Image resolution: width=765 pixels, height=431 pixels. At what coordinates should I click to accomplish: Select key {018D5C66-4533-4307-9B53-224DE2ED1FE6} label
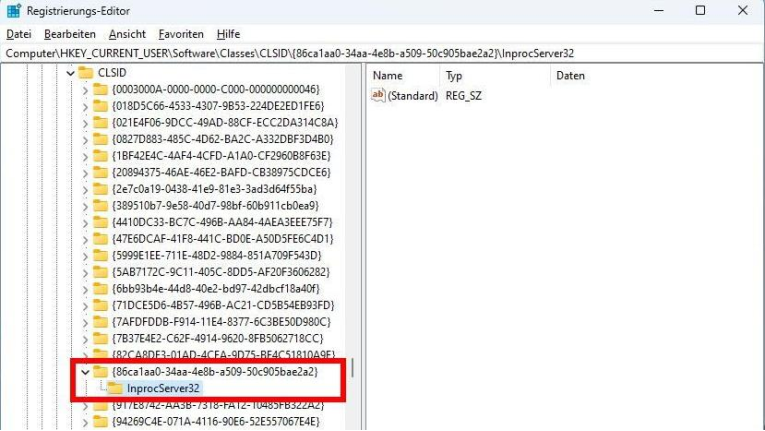[x=218, y=106]
